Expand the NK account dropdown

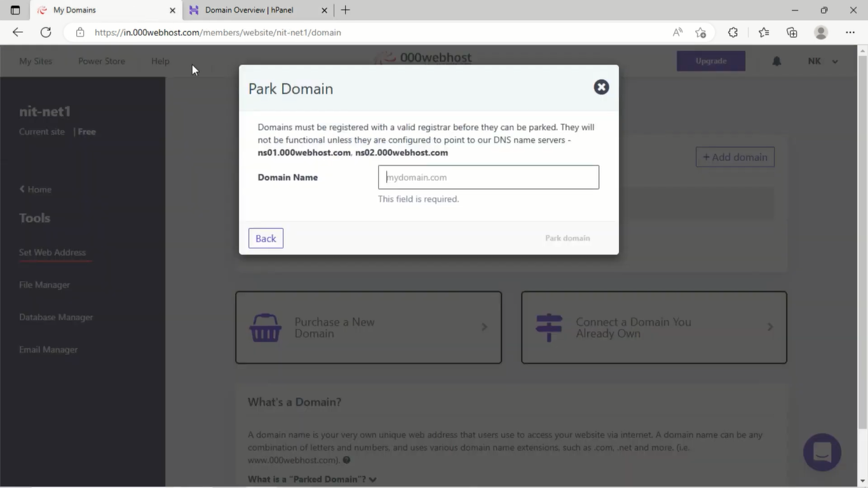point(823,61)
